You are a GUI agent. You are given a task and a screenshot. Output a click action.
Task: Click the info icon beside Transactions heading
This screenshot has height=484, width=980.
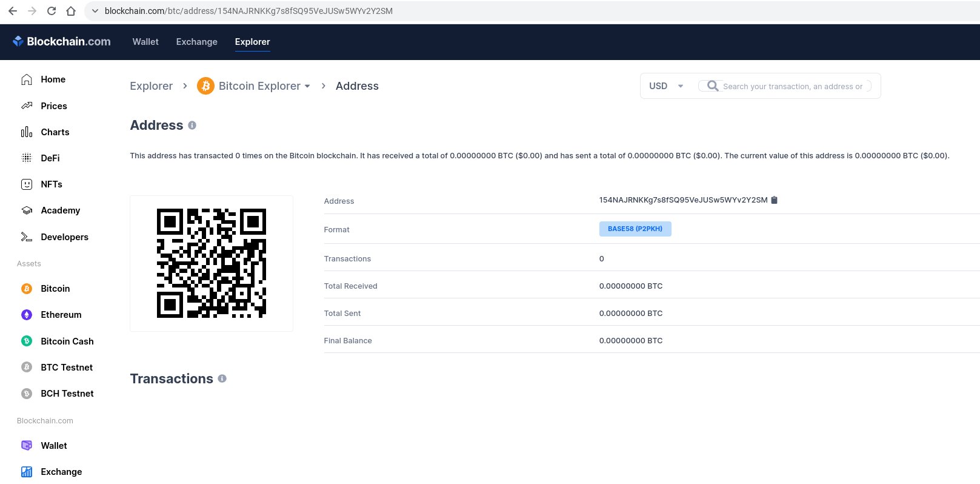click(222, 378)
